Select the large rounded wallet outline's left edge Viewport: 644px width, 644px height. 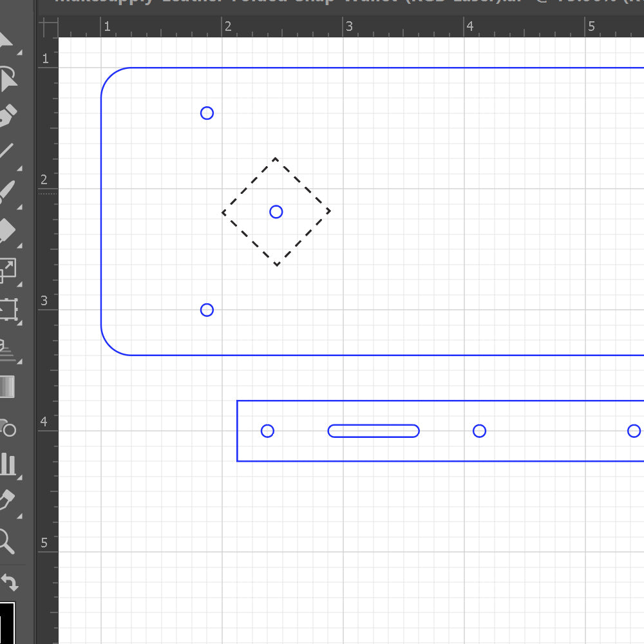(x=101, y=211)
